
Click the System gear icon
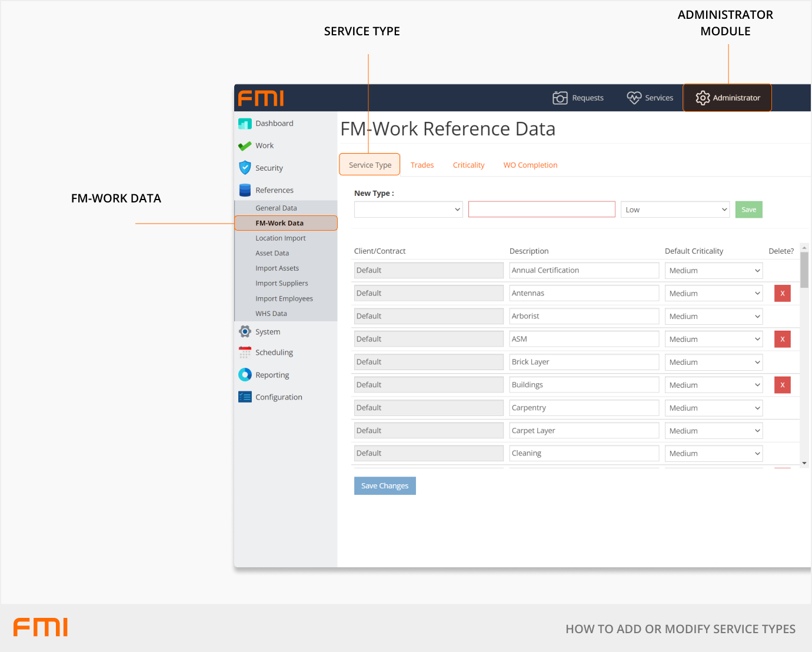click(245, 332)
